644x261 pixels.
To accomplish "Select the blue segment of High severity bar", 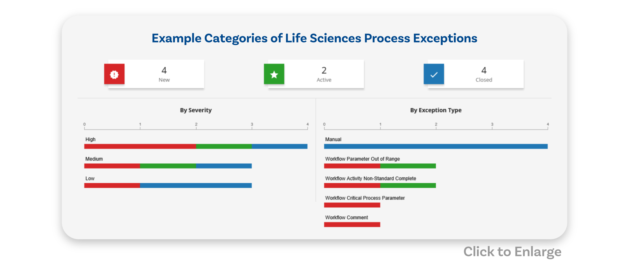I will tap(280, 147).
